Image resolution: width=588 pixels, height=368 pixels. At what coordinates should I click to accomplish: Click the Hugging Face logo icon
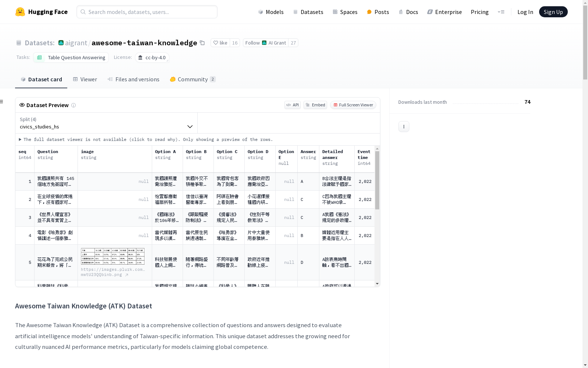pyautogui.click(x=20, y=12)
